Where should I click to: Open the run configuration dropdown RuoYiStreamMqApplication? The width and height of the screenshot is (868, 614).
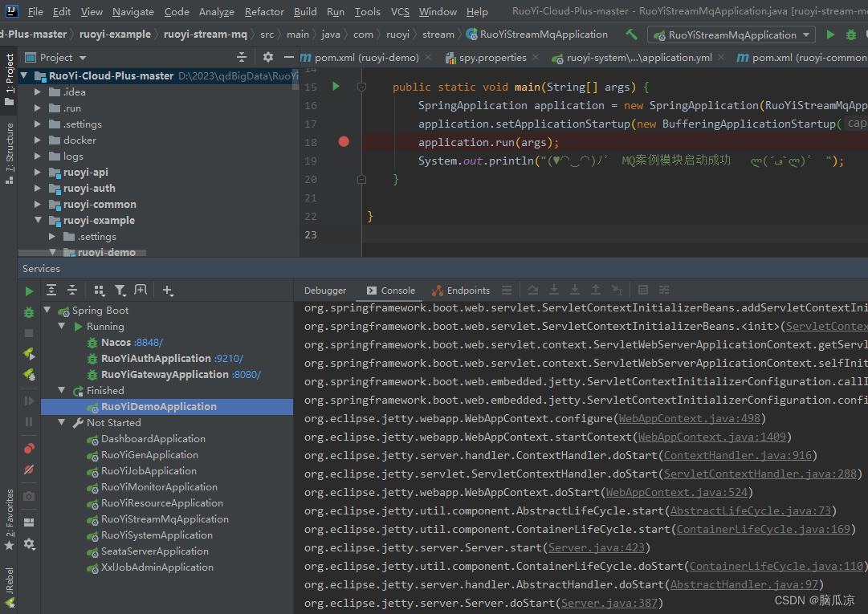731,35
